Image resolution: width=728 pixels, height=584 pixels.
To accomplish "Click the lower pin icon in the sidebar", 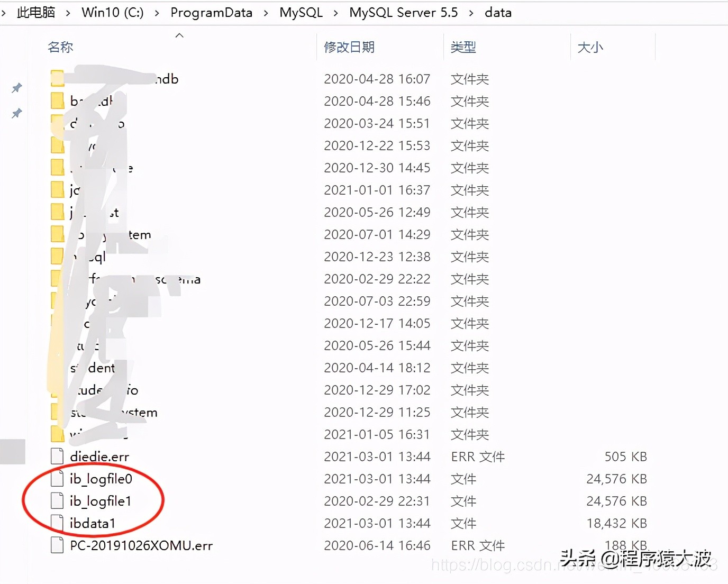I will [x=16, y=113].
